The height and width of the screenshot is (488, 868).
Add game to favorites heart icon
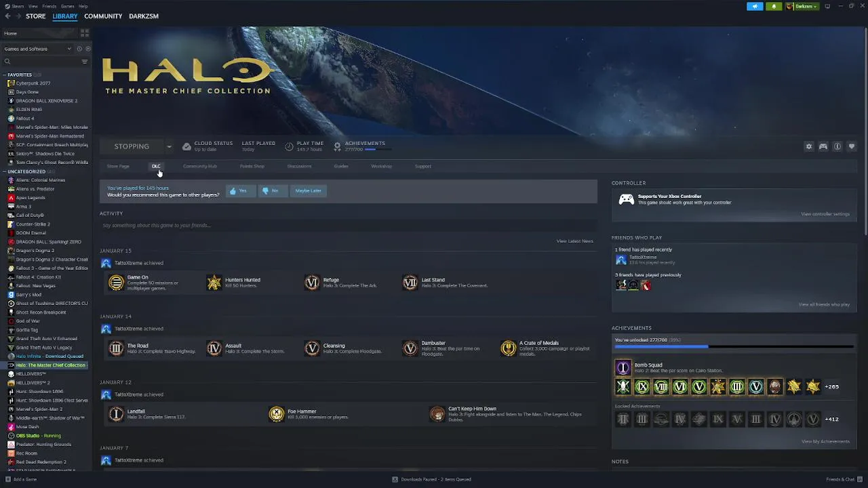[x=852, y=146]
